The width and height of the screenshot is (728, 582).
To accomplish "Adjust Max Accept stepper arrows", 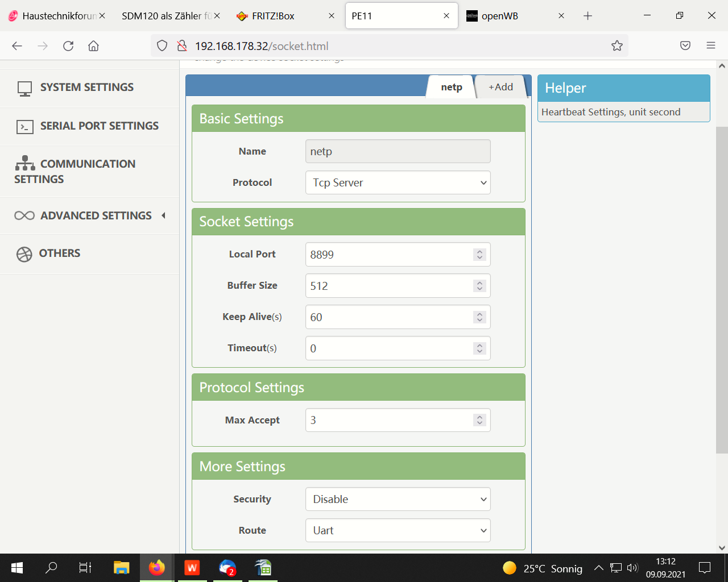I will pos(479,420).
